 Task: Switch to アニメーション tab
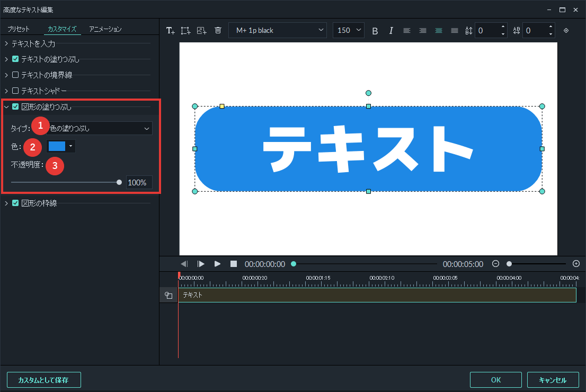tap(105, 29)
